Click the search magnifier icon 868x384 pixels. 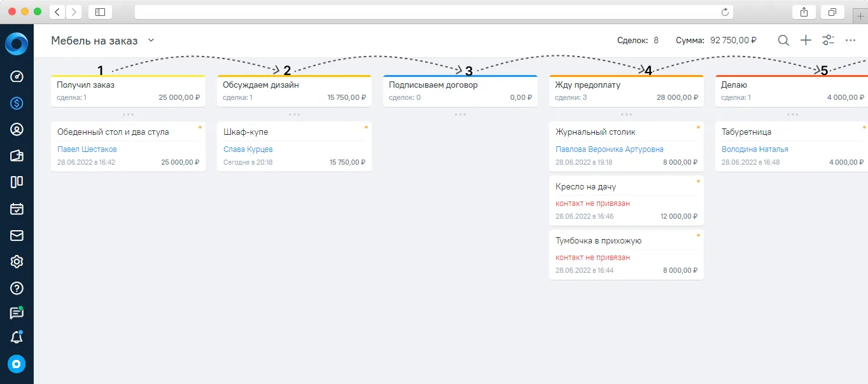[783, 40]
